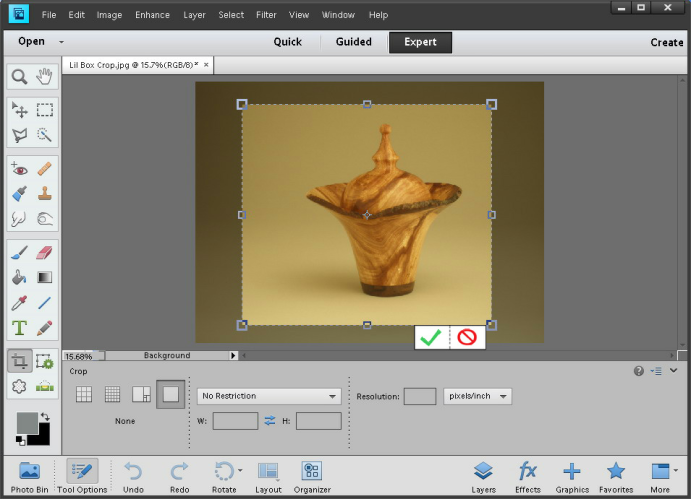Commit crop with green checkmark
Screen dimensions: 691x500
coord(431,338)
